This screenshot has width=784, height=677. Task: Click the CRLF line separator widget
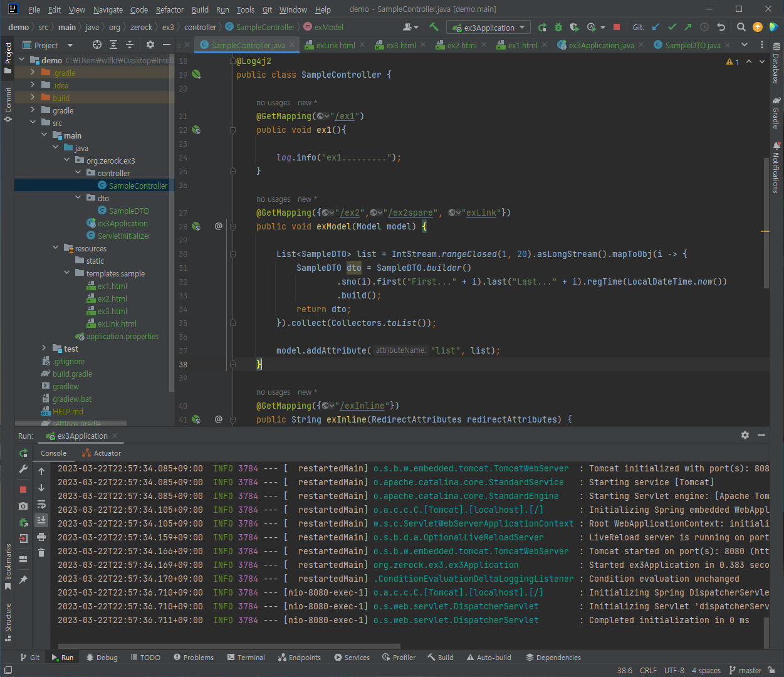(x=648, y=670)
